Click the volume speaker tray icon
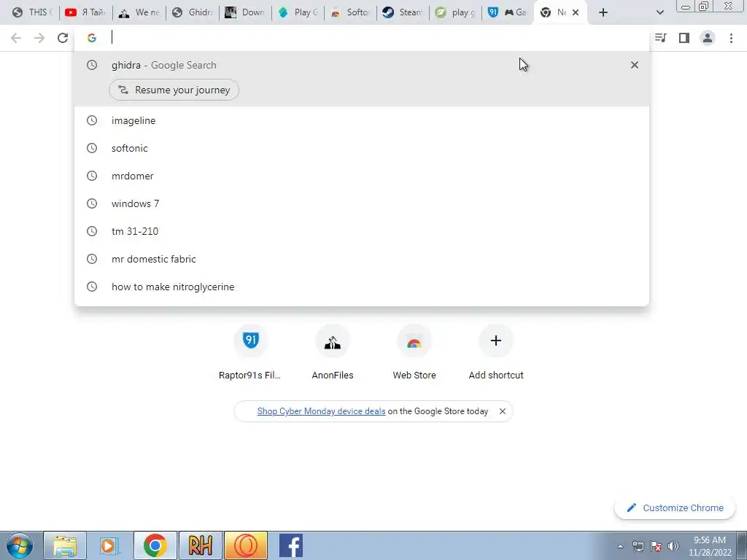 tap(673, 546)
